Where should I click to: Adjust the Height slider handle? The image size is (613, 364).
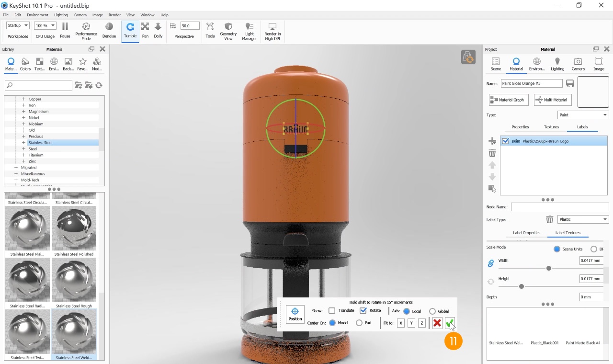click(x=522, y=286)
